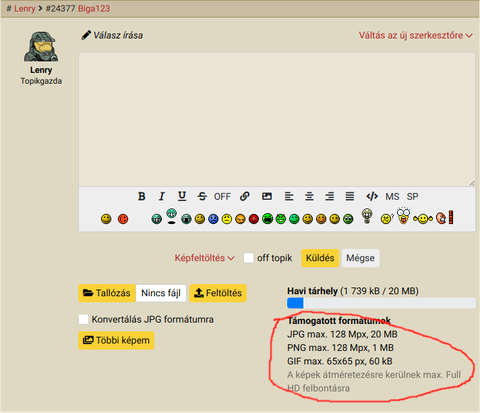Screen dimensions: 480x413
Task: Click Lenry's Master Chief avatar
Action: coord(41,46)
